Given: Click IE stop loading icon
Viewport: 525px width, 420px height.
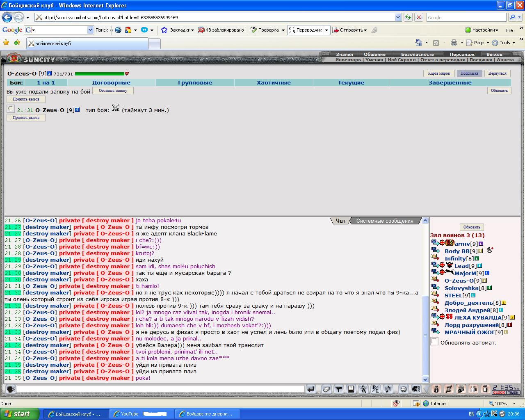Looking at the screenshot, I should click(419, 17).
